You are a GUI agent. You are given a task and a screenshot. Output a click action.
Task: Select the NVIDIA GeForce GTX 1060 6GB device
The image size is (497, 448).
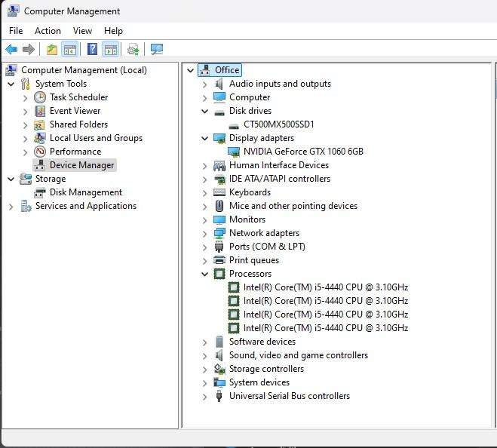[303, 152]
